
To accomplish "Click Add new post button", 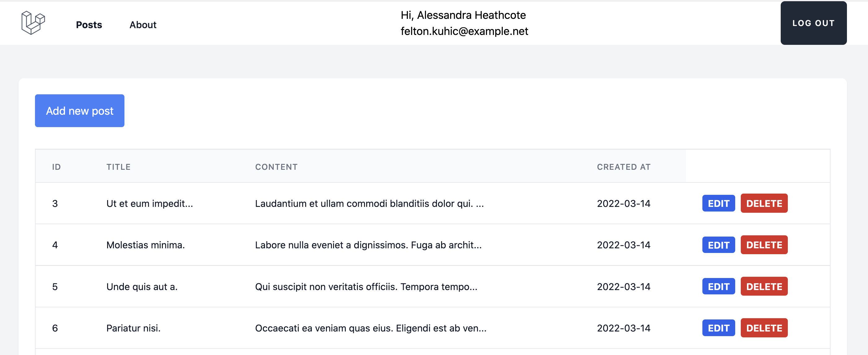I will pyautogui.click(x=80, y=111).
